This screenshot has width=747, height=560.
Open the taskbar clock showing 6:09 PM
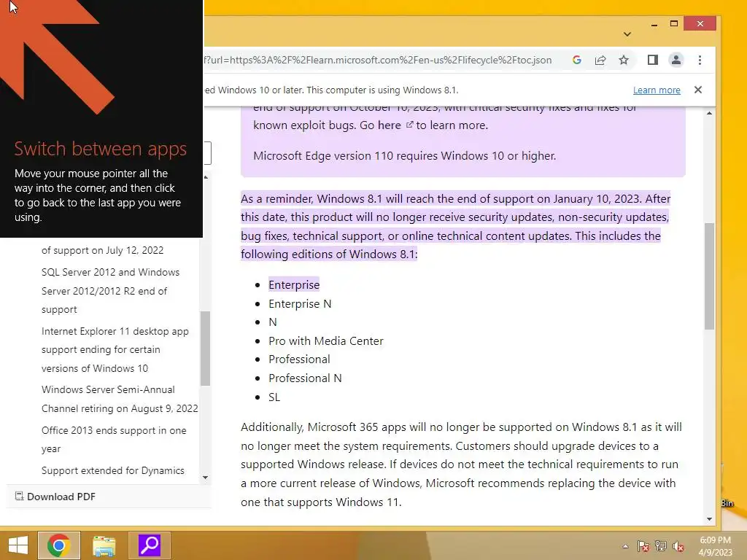point(715,546)
